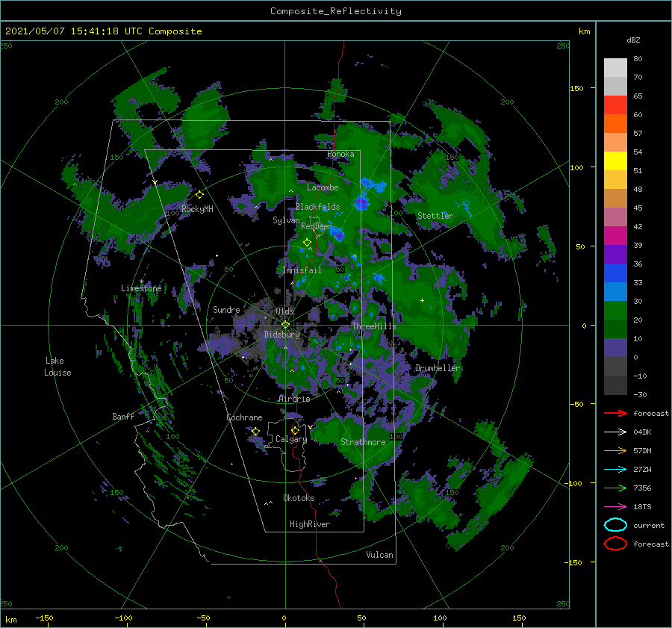Click the Drumheller town label

[438, 368]
